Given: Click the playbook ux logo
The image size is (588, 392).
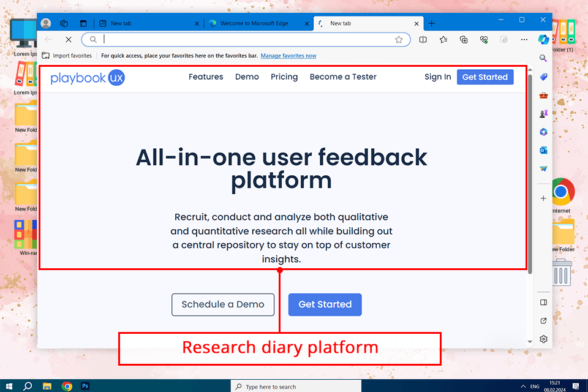Looking at the screenshot, I should pos(88,78).
